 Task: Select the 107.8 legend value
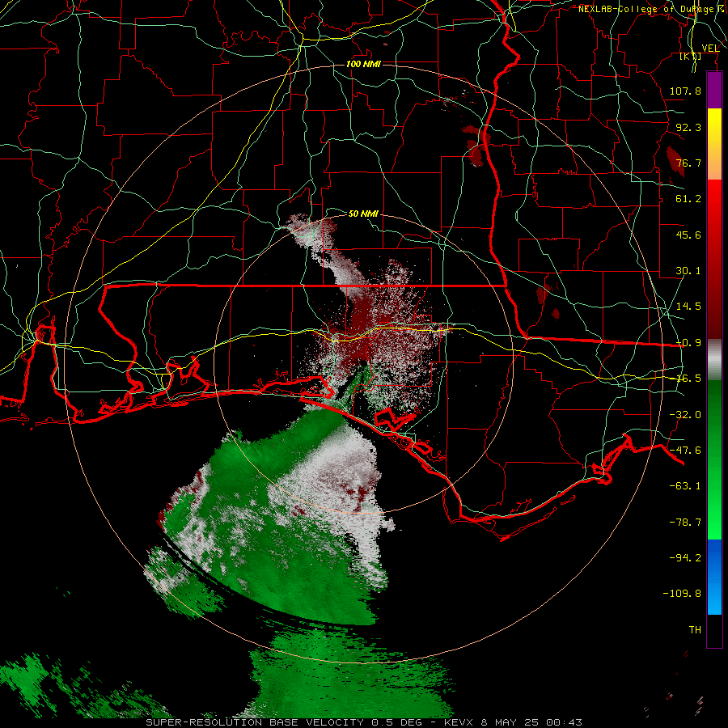click(x=685, y=91)
